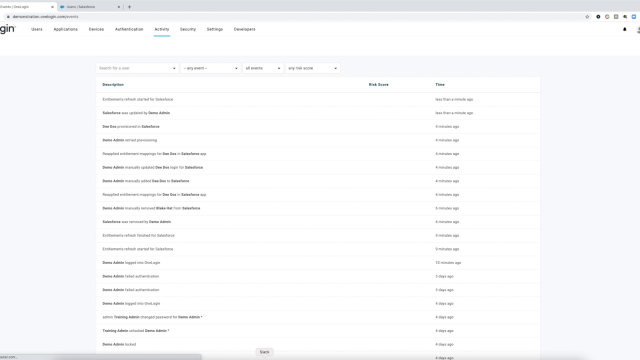This screenshot has width=640, height=360.
Task: Bookmark this page with the star icon
Action: pyautogui.click(x=587, y=17)
